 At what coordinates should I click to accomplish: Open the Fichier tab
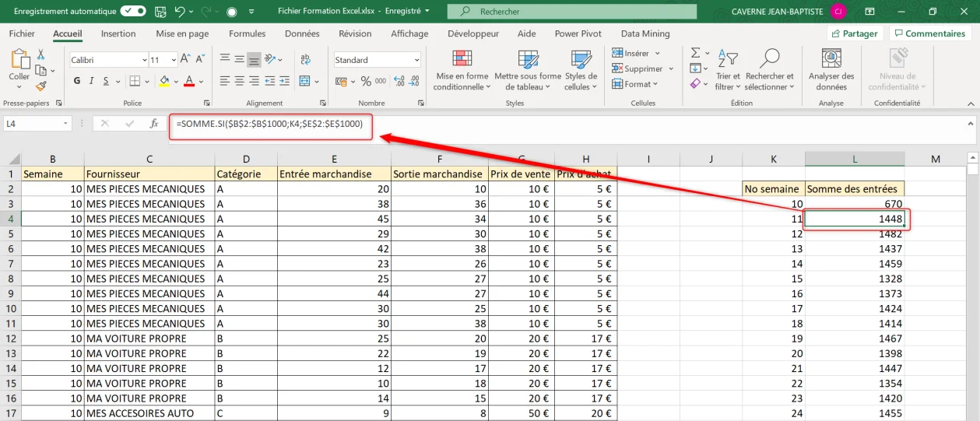(x=22, y=33)
